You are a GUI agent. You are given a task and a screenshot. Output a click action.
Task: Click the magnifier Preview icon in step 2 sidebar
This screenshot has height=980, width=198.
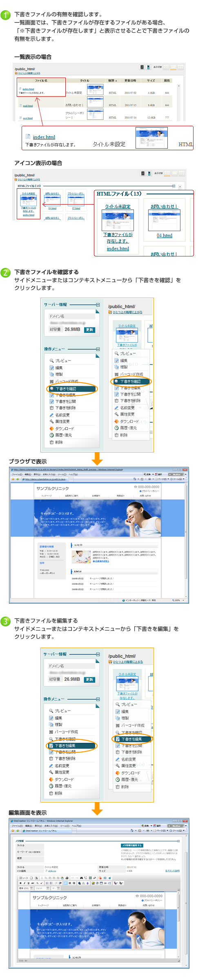click(x=52, y=361)
